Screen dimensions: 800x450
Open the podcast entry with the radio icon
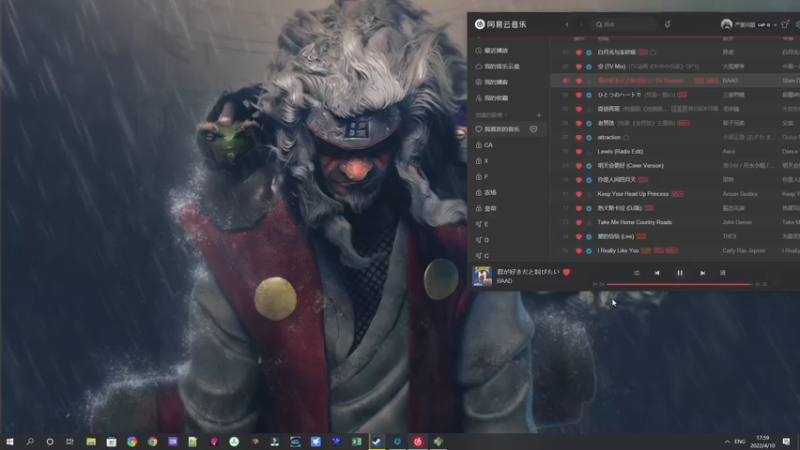(492, 82)
